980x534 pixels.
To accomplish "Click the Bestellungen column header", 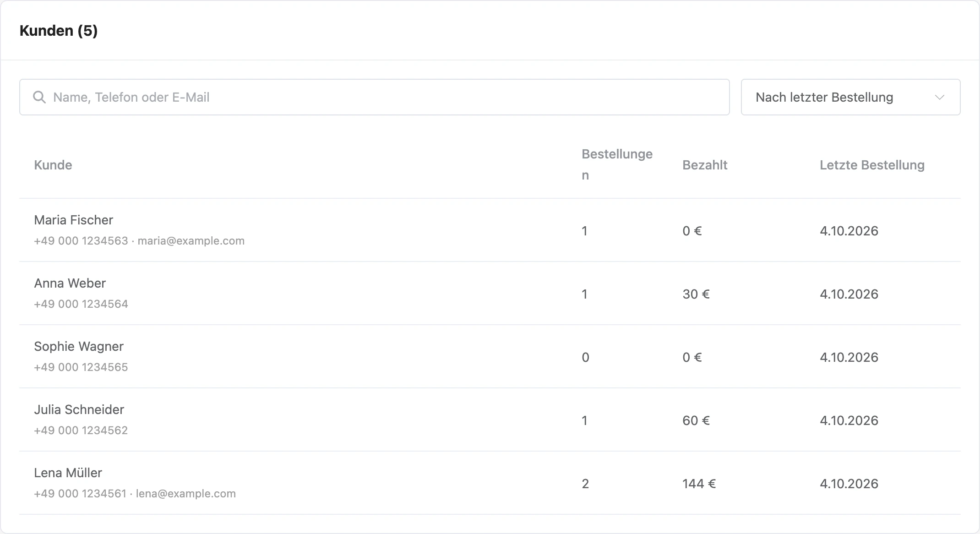I will coord(617,165).
